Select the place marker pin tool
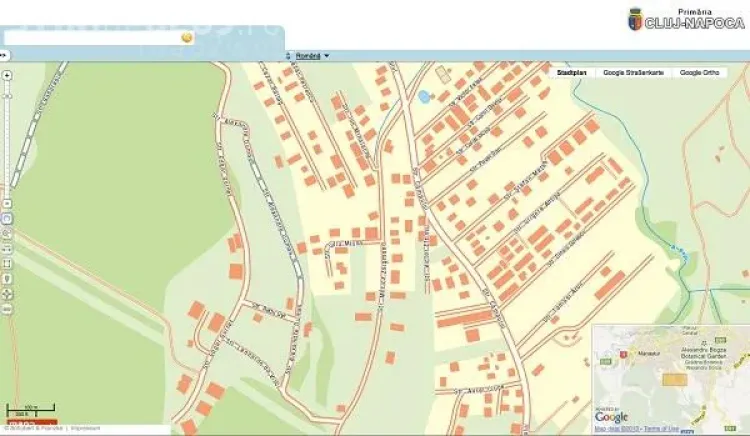 (x=7, y=279)
